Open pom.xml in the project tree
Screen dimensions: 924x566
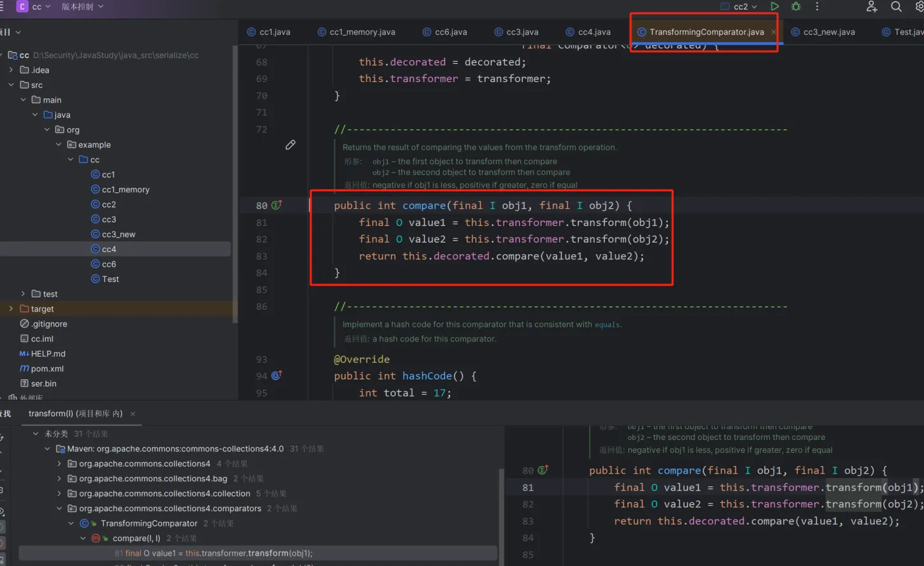coord(46,369)
